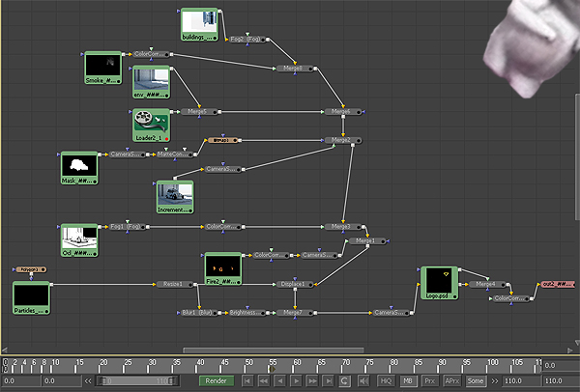
Task: Select the Smoke loader node tile
Action: tap(103, 66)
